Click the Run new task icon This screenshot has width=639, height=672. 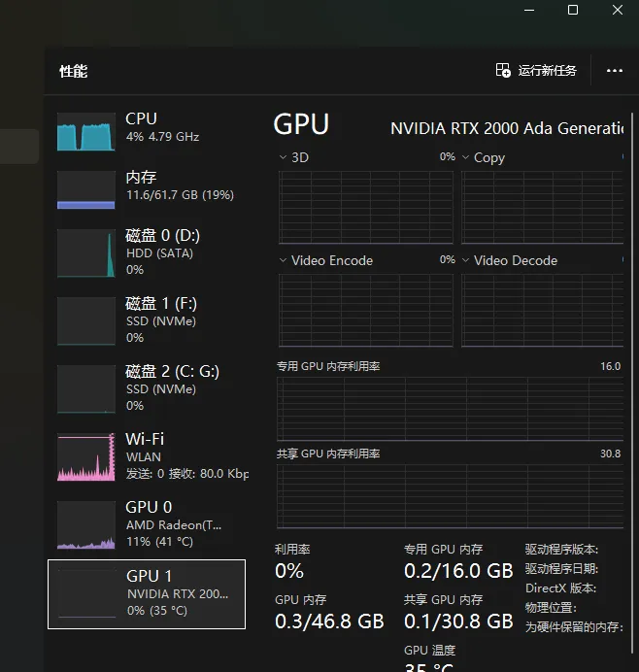pyautogui.click(x=503, y=70)
